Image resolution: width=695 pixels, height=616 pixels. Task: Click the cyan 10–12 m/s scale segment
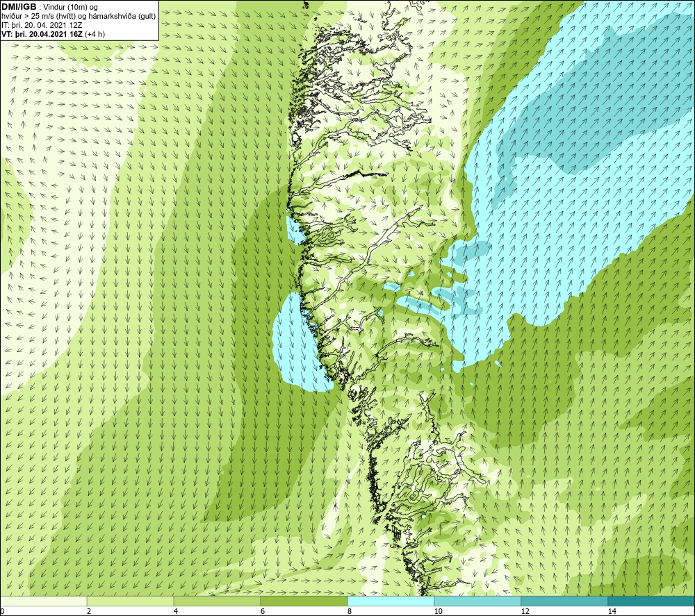coord(478,601)
